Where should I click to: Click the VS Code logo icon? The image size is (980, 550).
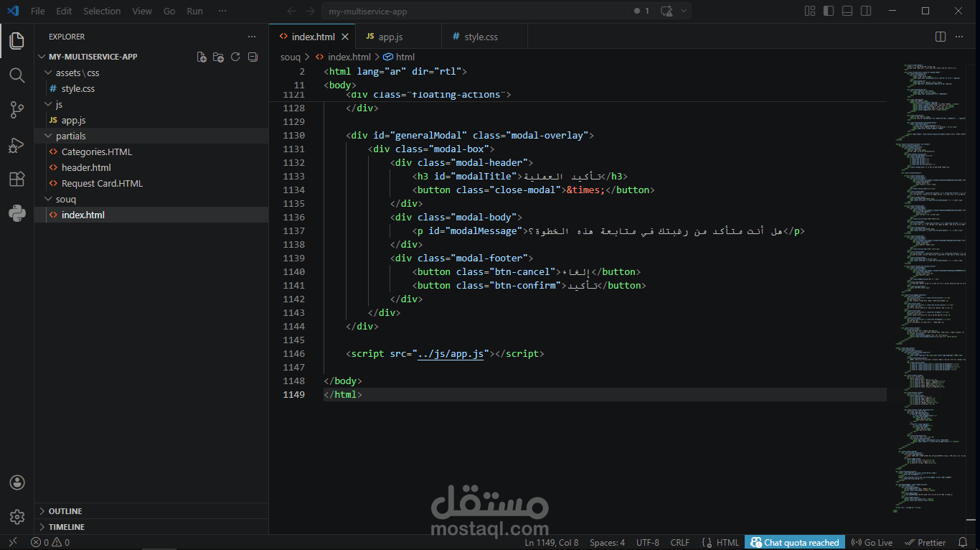[12, 11]
